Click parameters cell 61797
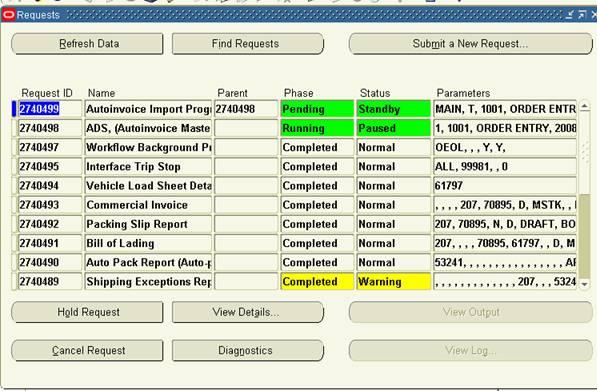The height and width of the screenshot is (391, 597). pyautogui.click(x=505, y=186)
